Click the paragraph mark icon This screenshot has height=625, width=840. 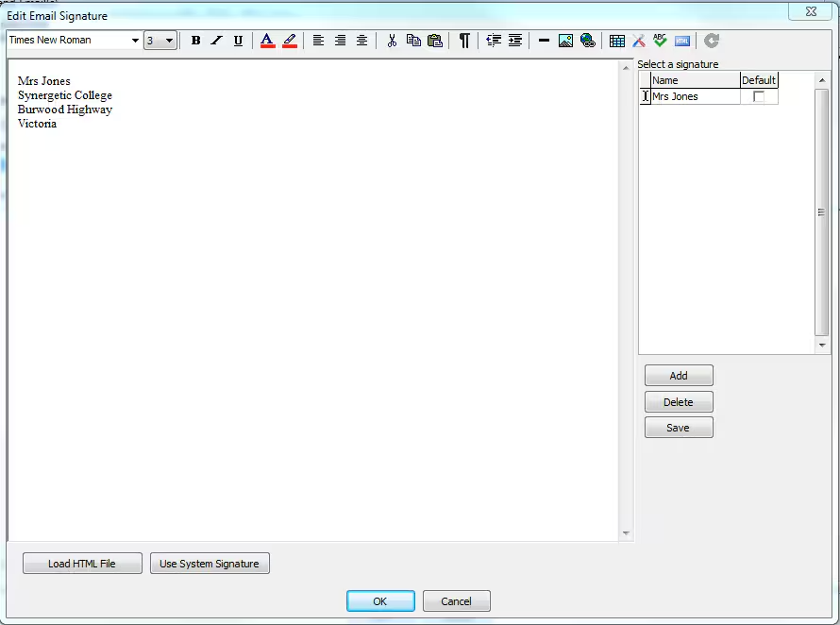pyautogui.click(x=464, y=41)
